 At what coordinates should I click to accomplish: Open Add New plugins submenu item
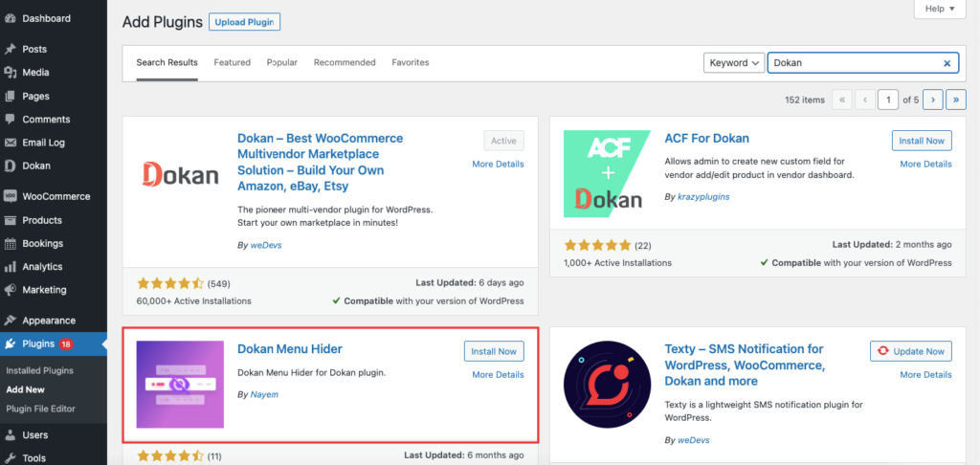(x=26, y=389)
